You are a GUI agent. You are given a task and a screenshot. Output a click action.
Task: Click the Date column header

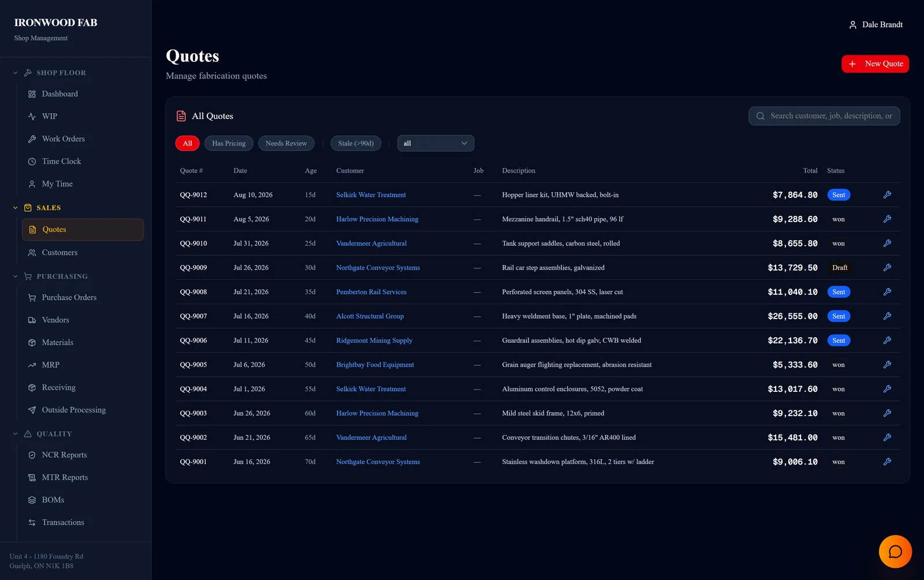(240, 171)
